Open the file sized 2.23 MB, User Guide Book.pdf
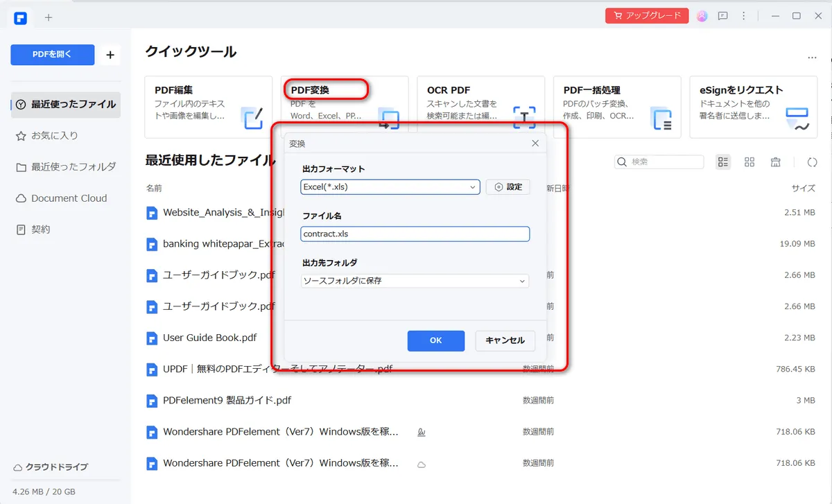 click(x=482, y=338)
